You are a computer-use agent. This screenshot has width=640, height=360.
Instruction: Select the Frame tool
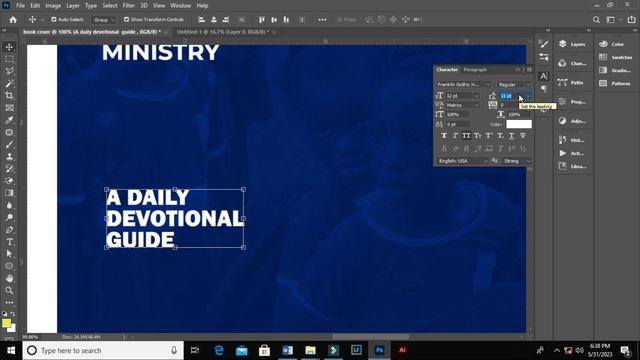coord(9,108)
